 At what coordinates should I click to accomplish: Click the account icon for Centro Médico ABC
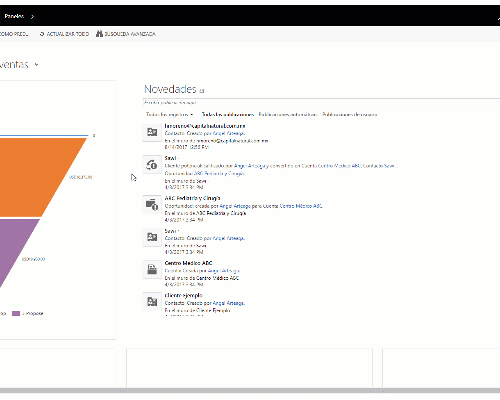click(x=152, y=269)
